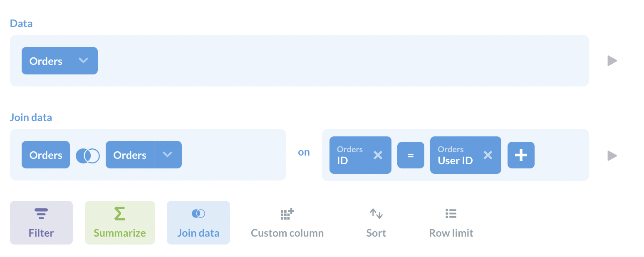Select the Sort arrows icon
This screenshot has height=257, width=644.
(376, 213)
